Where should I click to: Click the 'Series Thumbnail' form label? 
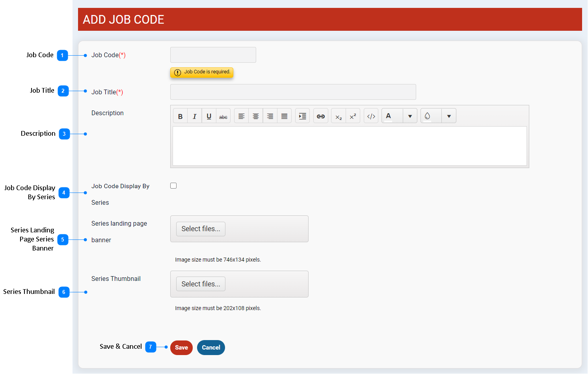[x=116, y=279]
